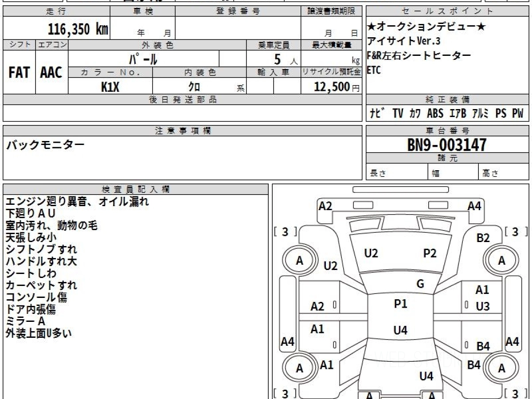The image size is (532, 399).
Task: Select the P2 mark on the hood
Action: click(x=430, y=253)
